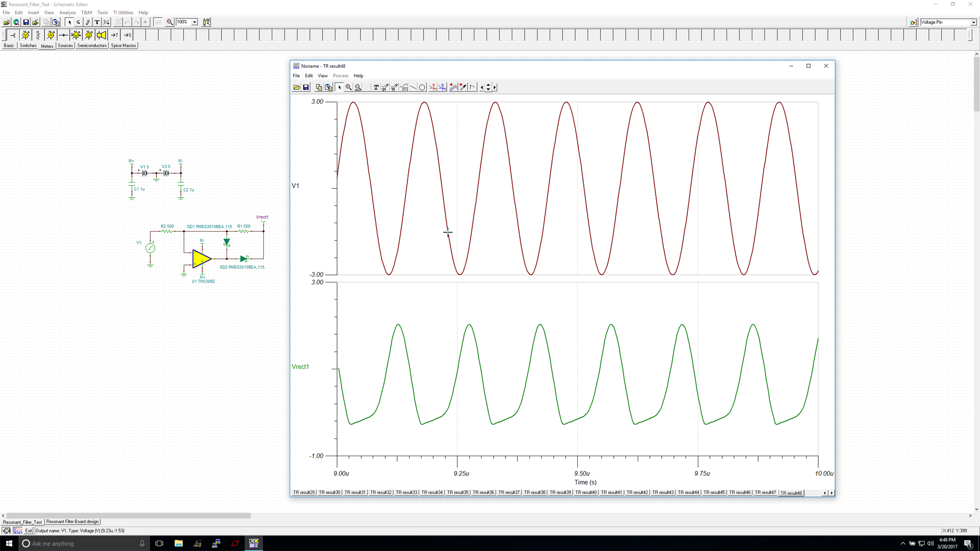The width and height of the screenshot is (980, 551).
Task: Click the up/down curve stepper
Action: click(x=488, y=88)
